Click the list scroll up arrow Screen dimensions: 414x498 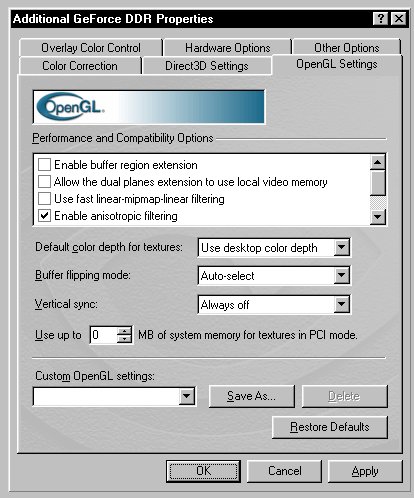[x=378, y=162]
